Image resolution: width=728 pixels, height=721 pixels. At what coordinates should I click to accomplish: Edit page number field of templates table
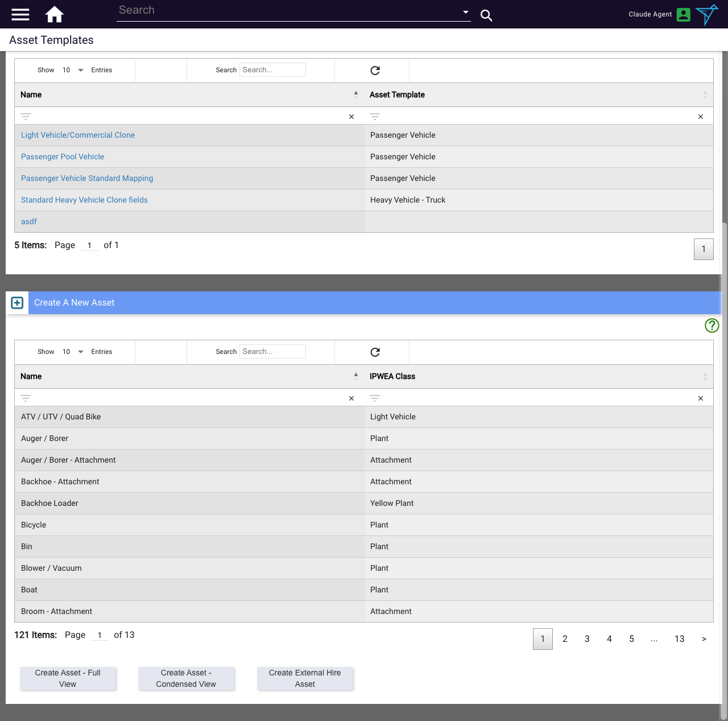click(89, 245)
